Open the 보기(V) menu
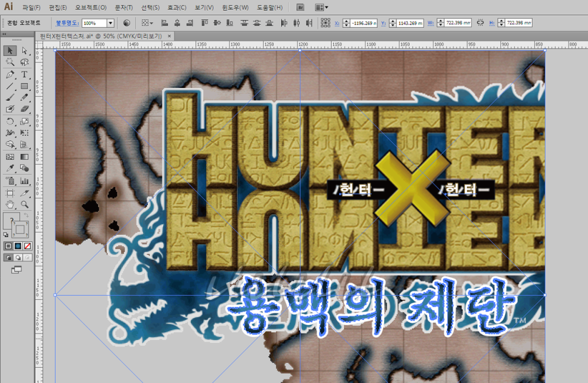The height and width of the screenshot is (383, 588). pyautogui.click(x=205, y=7)
